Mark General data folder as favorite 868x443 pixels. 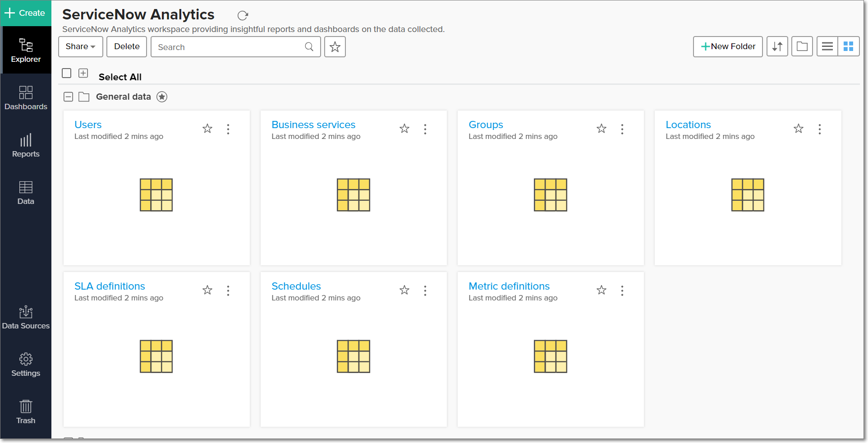(x=162, y=97)
